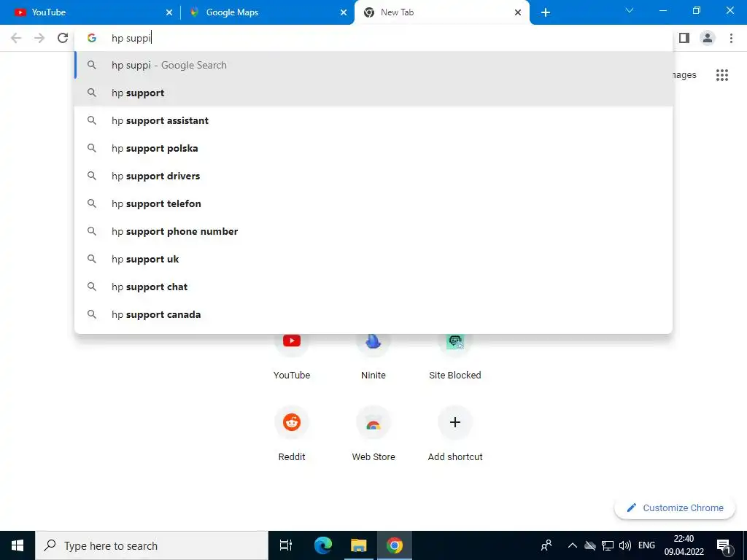
Task: Choose the 'hp support' suggestion
Action: tap(373, 93)
